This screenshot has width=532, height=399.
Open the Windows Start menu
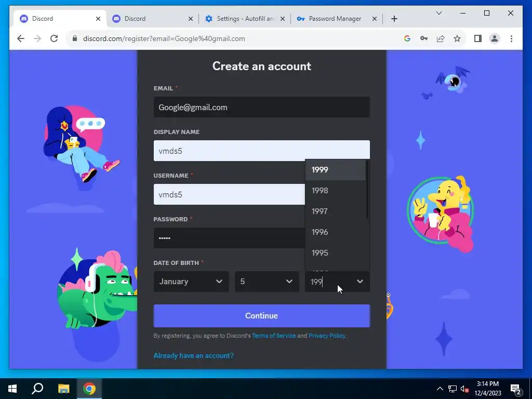pyautogui.click(x=12, y=389)
